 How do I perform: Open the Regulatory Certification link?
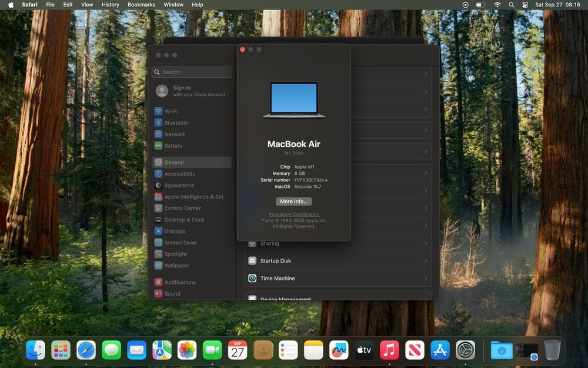[x=294, y=214]
